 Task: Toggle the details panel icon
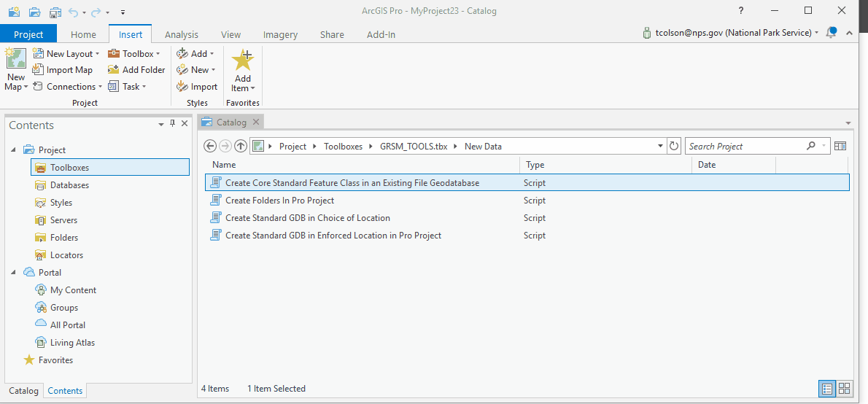click(x=840, y=146)
